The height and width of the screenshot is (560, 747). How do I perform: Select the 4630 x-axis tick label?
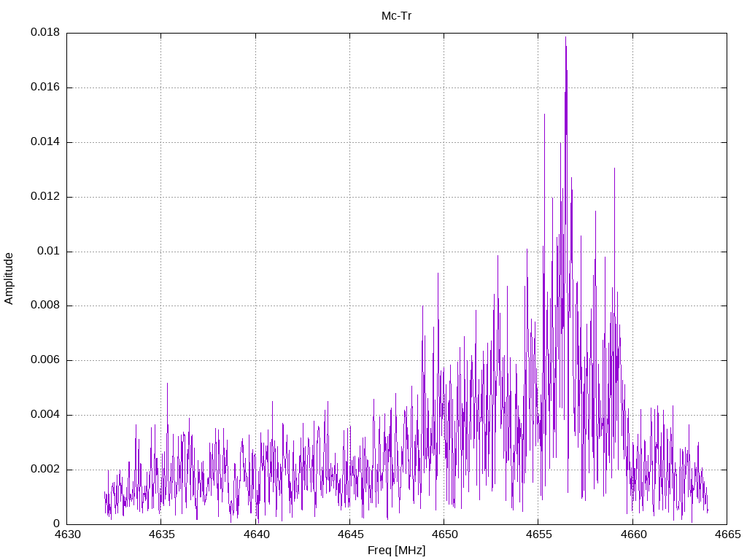67,535
